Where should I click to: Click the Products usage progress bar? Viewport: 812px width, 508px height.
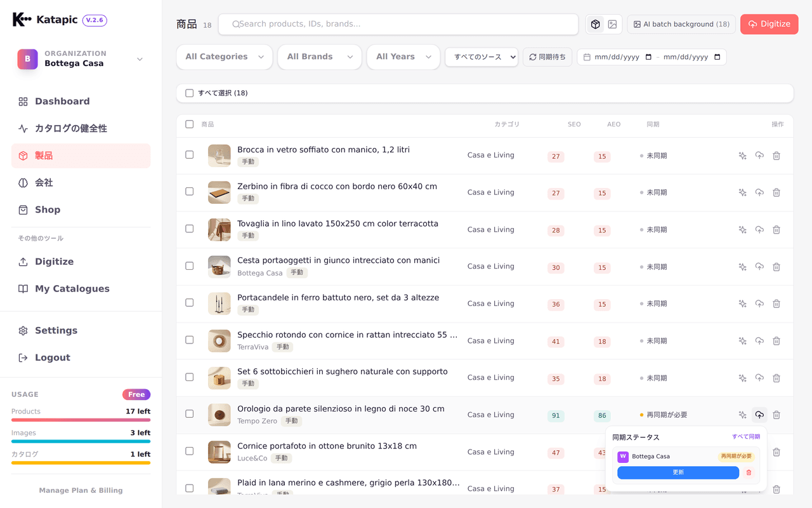tap(81, 420)
